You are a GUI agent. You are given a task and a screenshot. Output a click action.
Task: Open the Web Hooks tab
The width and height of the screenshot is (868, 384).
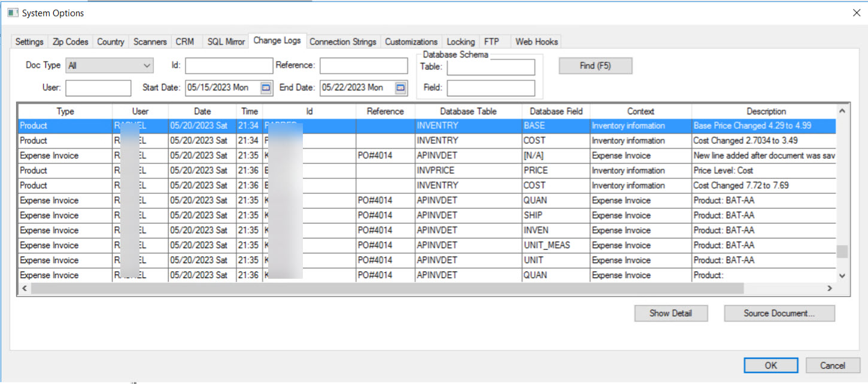coord(536,41)
